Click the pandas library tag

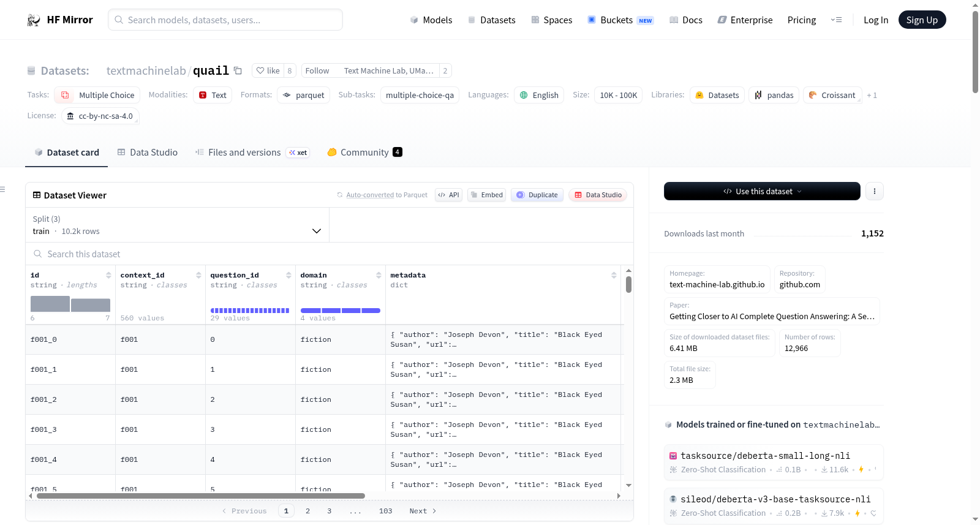click(x=774, y=95)
